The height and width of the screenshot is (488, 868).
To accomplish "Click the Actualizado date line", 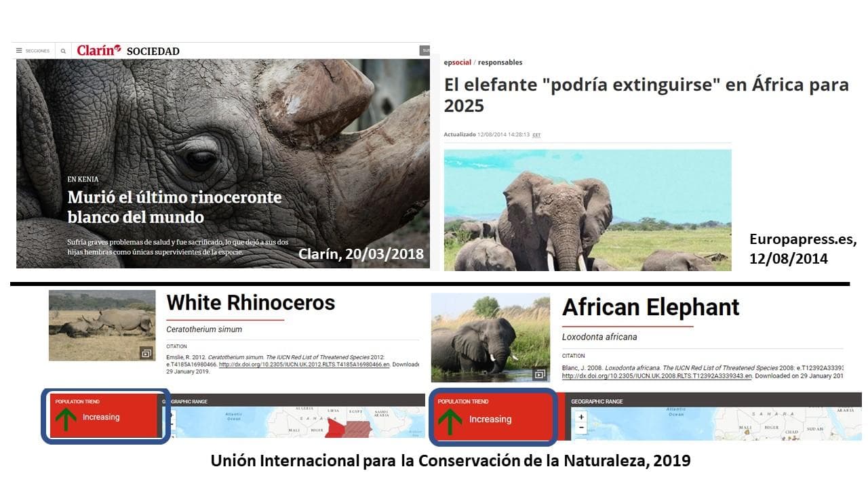I will [x=492, y=135].
